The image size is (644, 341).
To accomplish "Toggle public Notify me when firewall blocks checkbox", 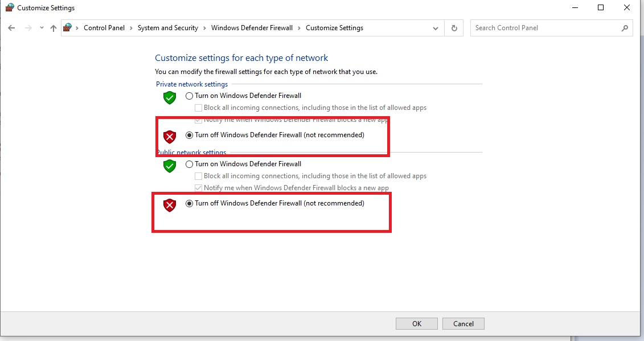I will (198, 188).
